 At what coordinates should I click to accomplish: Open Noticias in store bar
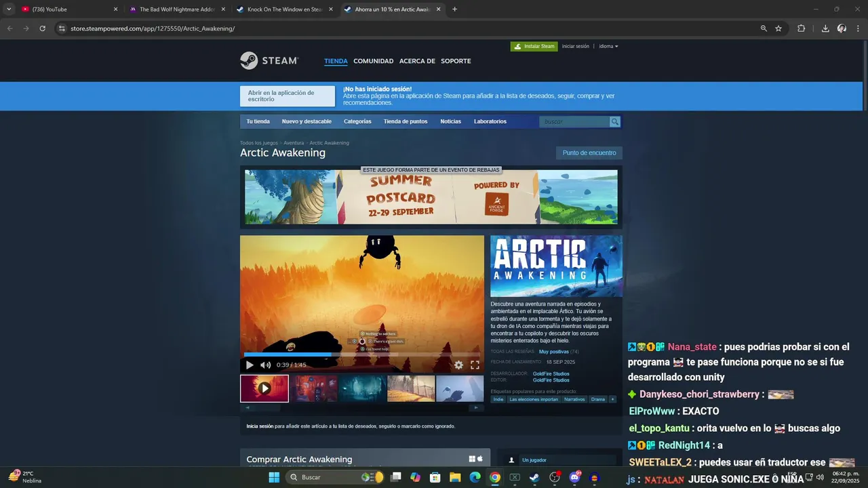(450, 121)
